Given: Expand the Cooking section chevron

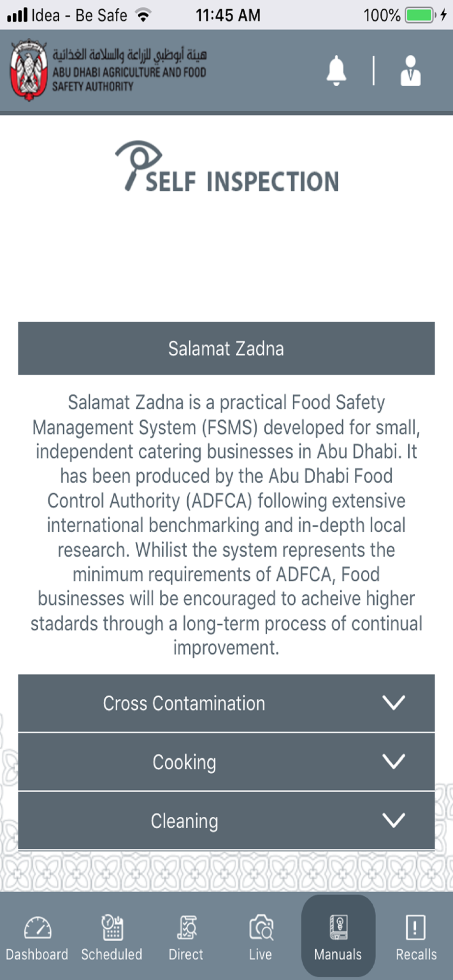Looking at the screenshot, I should 394,761.
